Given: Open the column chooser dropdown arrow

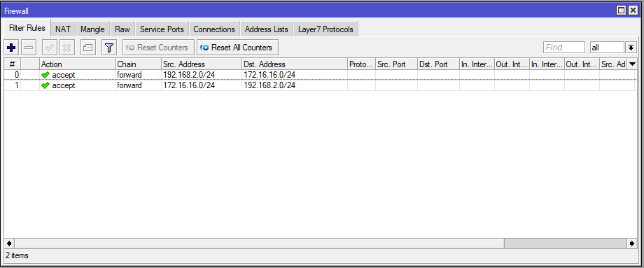Looking at the screenshot, I should point(632,64).
